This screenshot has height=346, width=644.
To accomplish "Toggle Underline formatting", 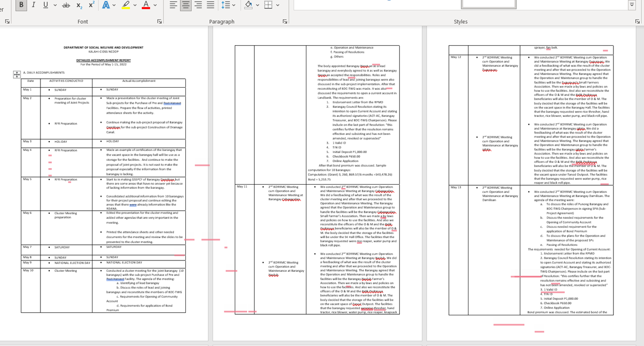I will click(46, 5).
